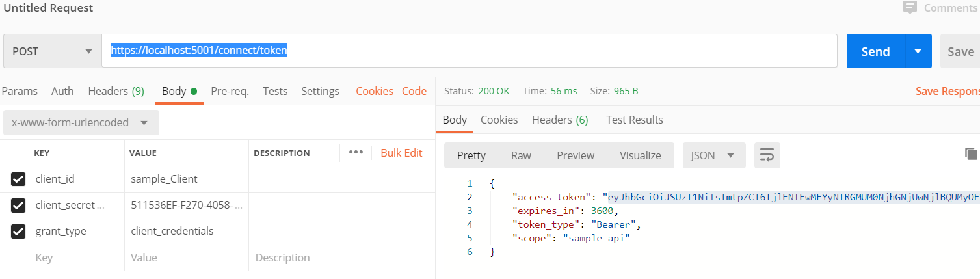980x279 pixels.
Task: Open the request Headers (9) tab
Action: pyautogui.click(x=116, y=91)
